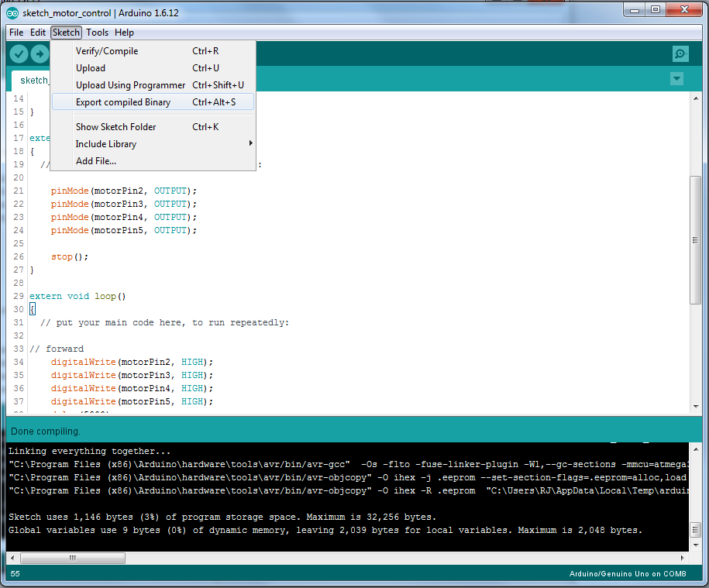
Task: Click the Upload arrow toolbar icon
Action: point(39,53)
